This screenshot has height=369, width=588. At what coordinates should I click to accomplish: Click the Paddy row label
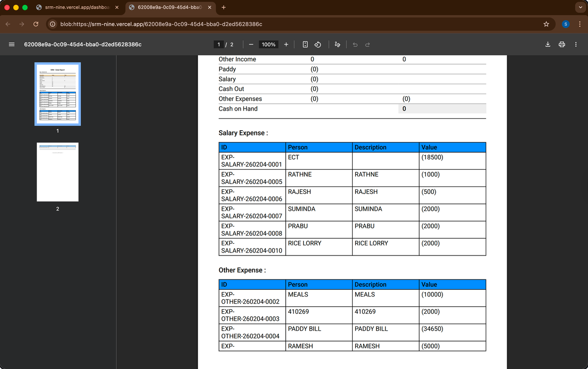coord(227,69)
